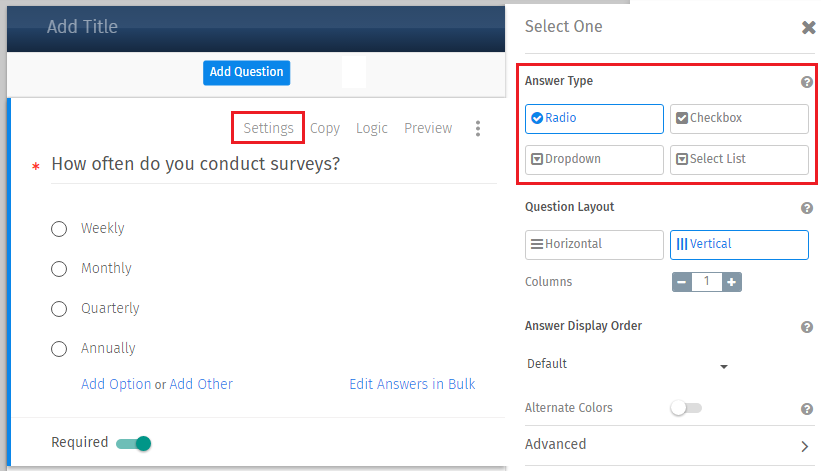Switch to the Logic tab
The height and width of the screenshot is (471, 821).
(x=372, y=128)
